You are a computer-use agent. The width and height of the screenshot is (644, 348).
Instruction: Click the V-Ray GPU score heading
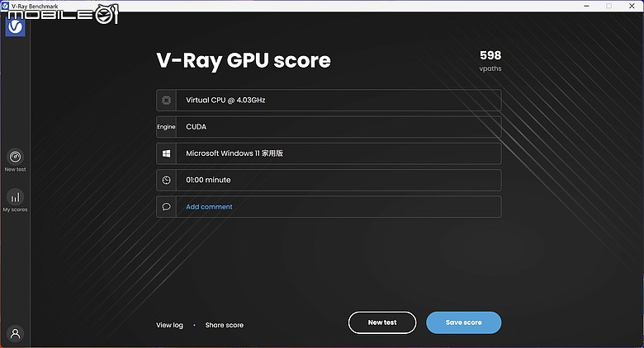[244, 61]
